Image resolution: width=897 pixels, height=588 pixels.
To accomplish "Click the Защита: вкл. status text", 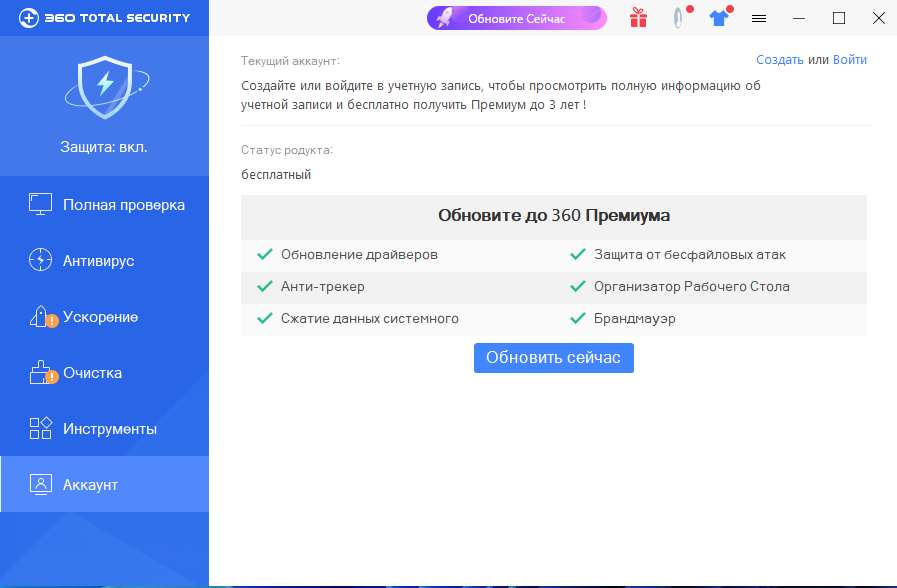I will [x=104, y=147].
